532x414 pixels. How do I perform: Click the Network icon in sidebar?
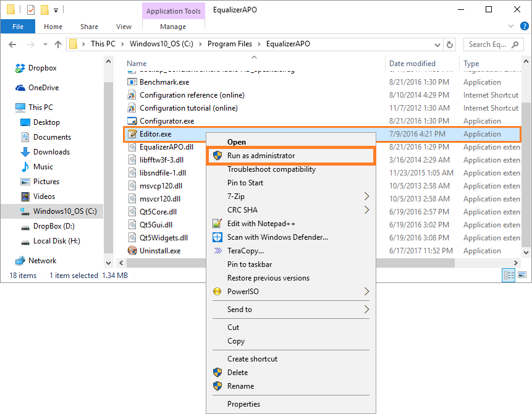pos(20,261)
